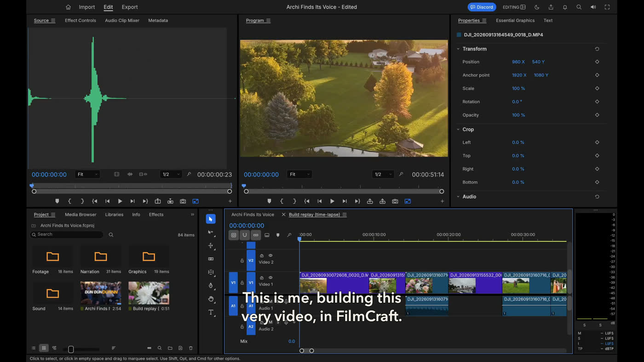Screen dimensions: 644x362
Task: Switch to Export workspace
Action: (x=130, y=7)
